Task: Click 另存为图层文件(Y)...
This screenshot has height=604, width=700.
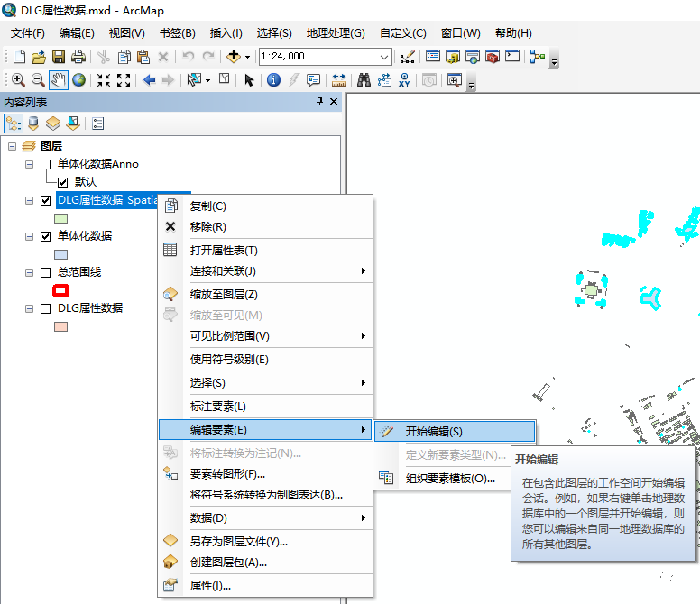Action: click(x=265, y=542)
